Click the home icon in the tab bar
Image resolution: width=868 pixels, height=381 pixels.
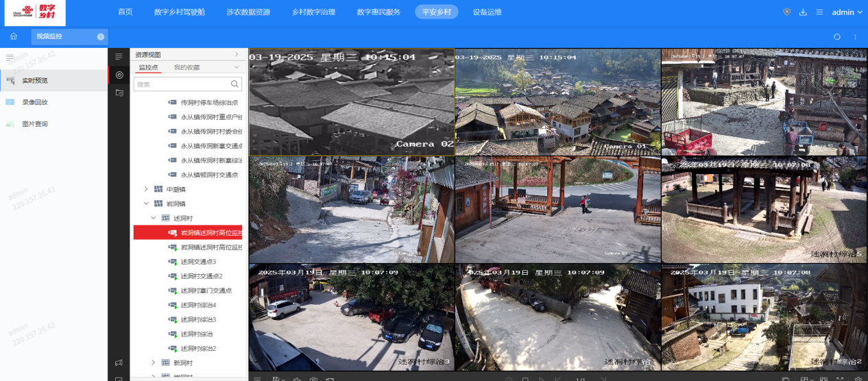(14, 36)
